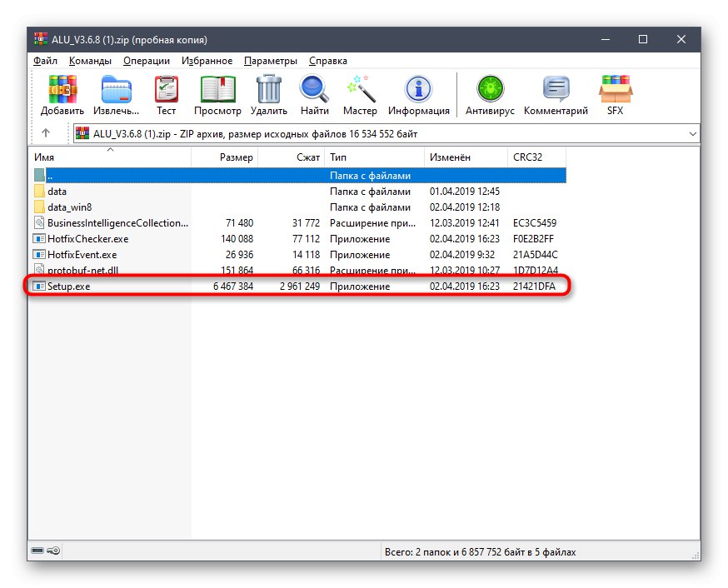The width and height of the screenshot is (728, 588).
Task: Select HotfixEvent.exe file name
Action: 82,254
